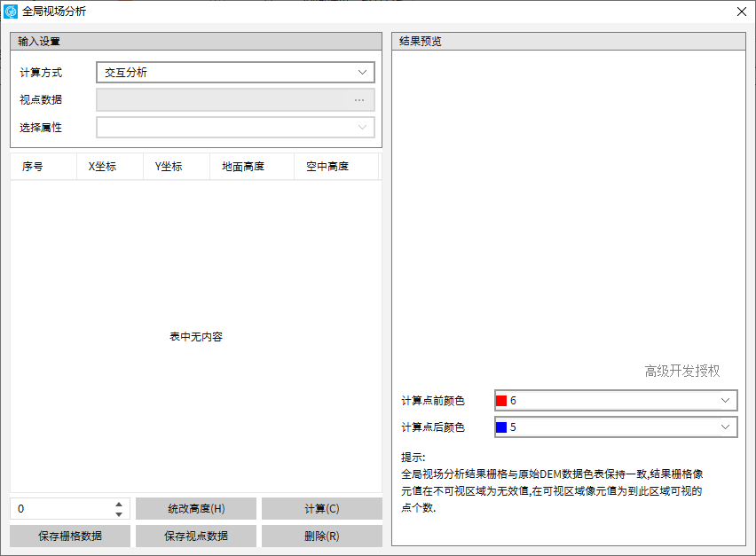Image resolution: width=756 pixels, height=556 pixels.
Task: Click the X坐标 column header
Action: (102, 167)
